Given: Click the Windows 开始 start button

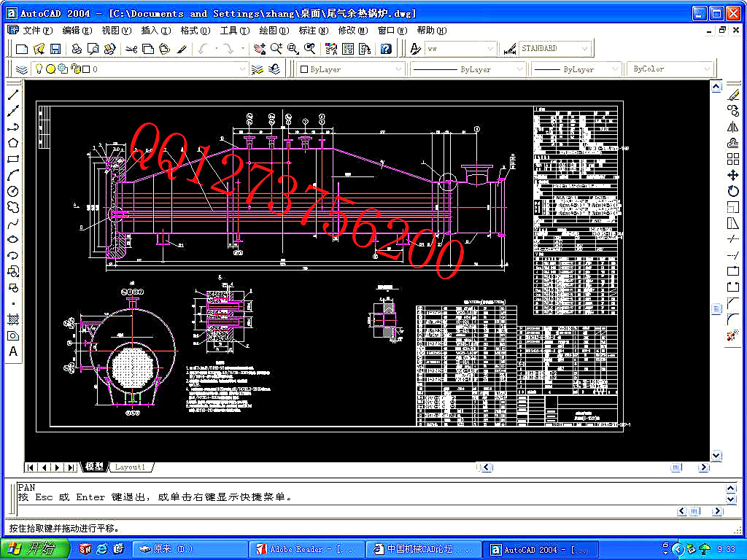Looking at the screenshot, I should click(x=34, y=549).
